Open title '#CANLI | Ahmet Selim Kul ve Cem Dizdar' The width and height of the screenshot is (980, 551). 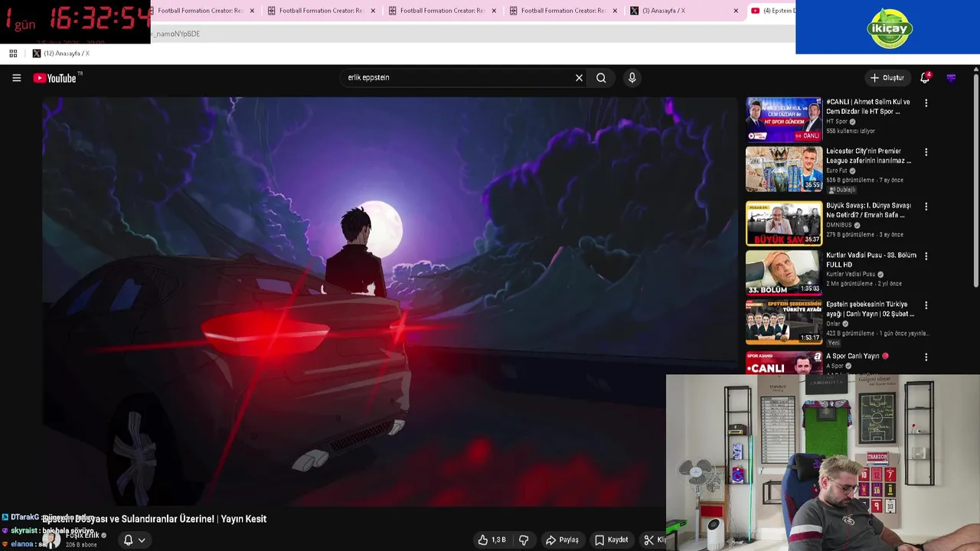(x=868, y=106)
